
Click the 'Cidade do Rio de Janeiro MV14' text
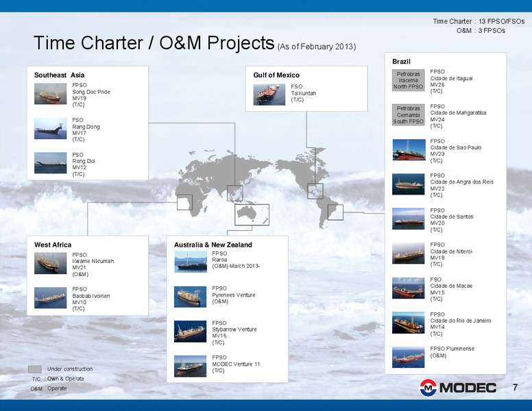pyautogui.click(x=461, y=323)
